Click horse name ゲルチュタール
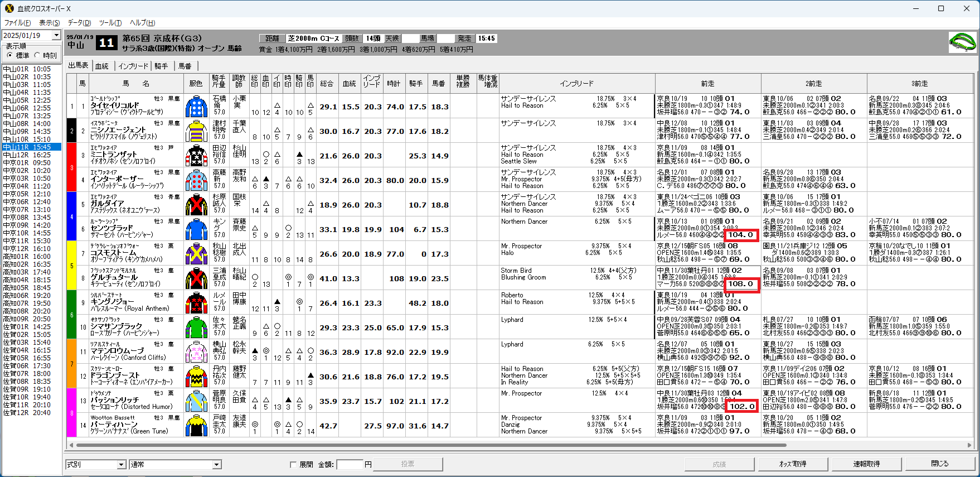Image resolution: width=980 pixels, height=477 pixels. pos(114,277)
